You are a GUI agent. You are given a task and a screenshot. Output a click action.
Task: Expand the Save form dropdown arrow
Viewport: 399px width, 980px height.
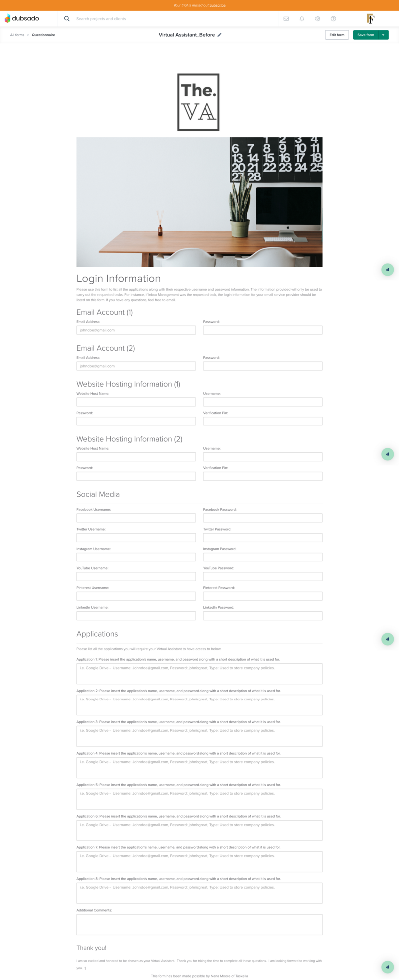383,35
